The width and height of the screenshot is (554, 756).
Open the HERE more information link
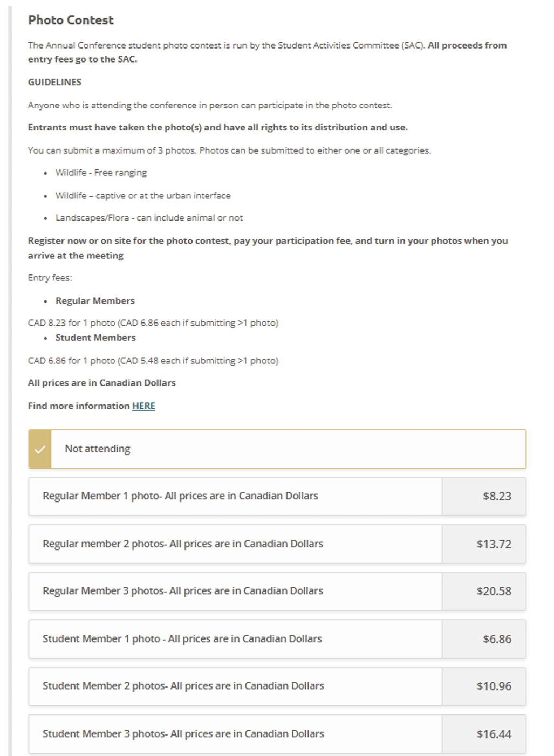(143, 406)
